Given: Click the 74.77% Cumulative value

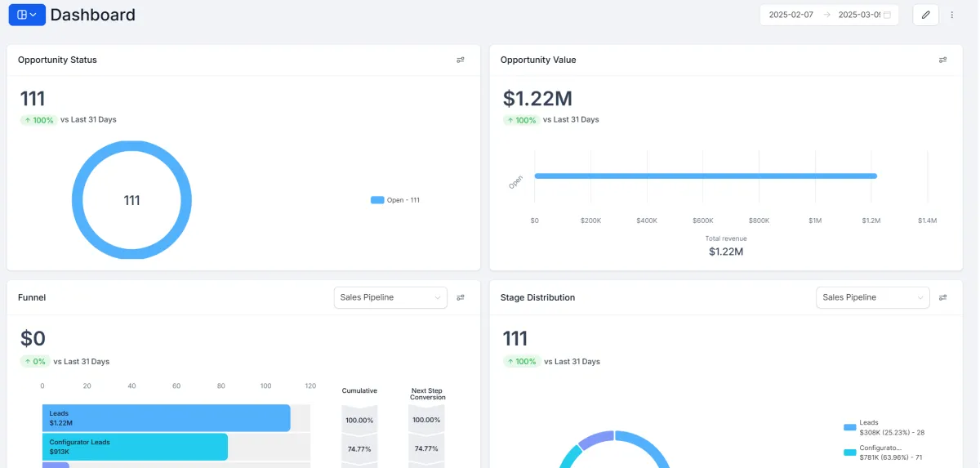Looking at the screenshot, I should click(x=359, y=448).
